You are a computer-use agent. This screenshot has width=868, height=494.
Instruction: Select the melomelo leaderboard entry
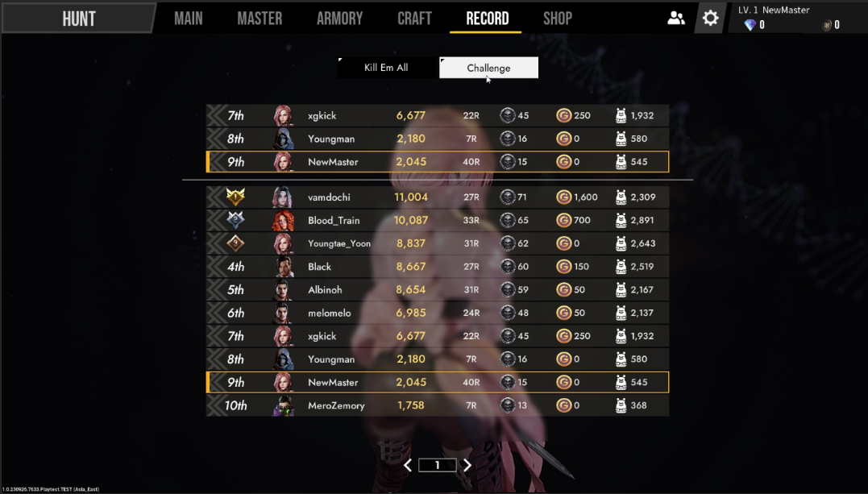pos(438,313)
